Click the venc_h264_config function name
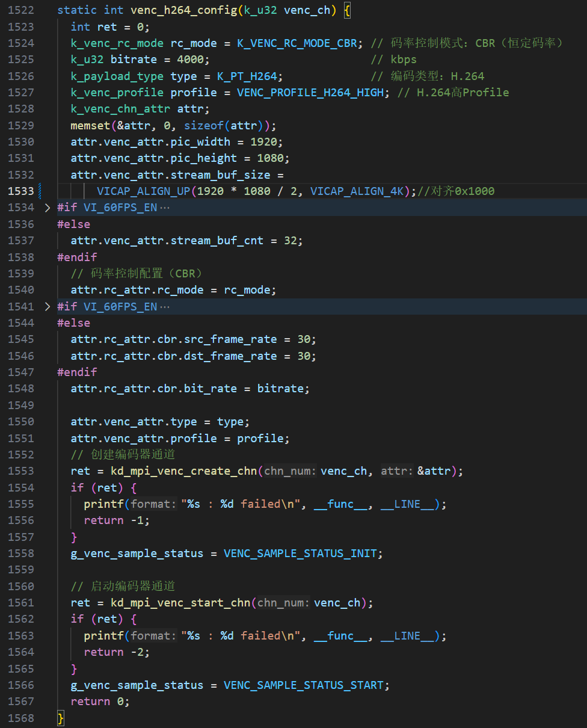Screen dimensions: 587x728 pos(183,10)
